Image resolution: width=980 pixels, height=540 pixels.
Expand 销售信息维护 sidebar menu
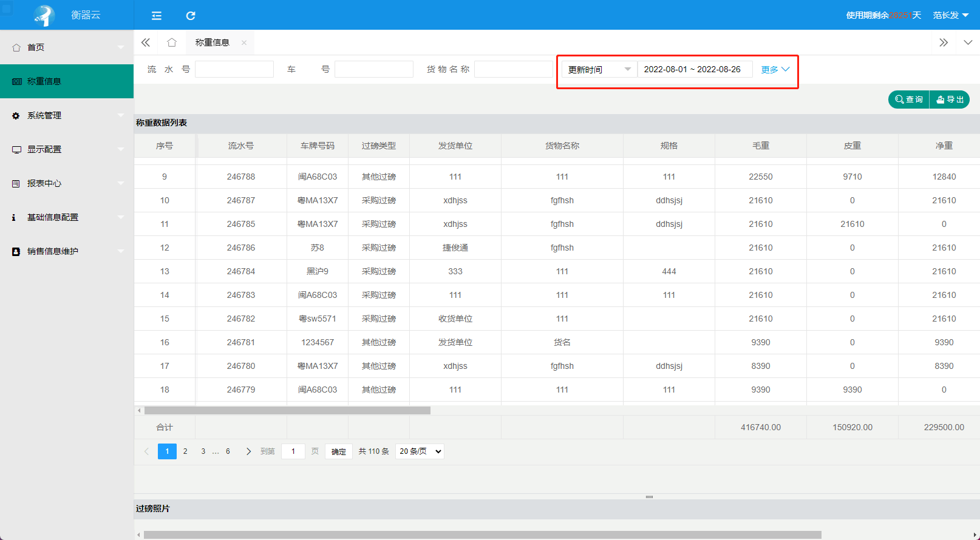coord(67,251)
